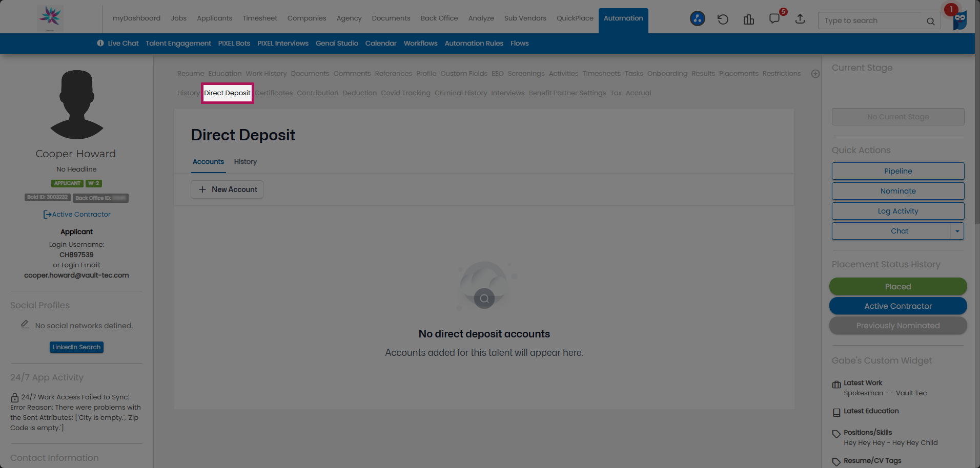980x468 pixels.
Task: Click the plus circle add-tab icon
Action: [815, 74]
